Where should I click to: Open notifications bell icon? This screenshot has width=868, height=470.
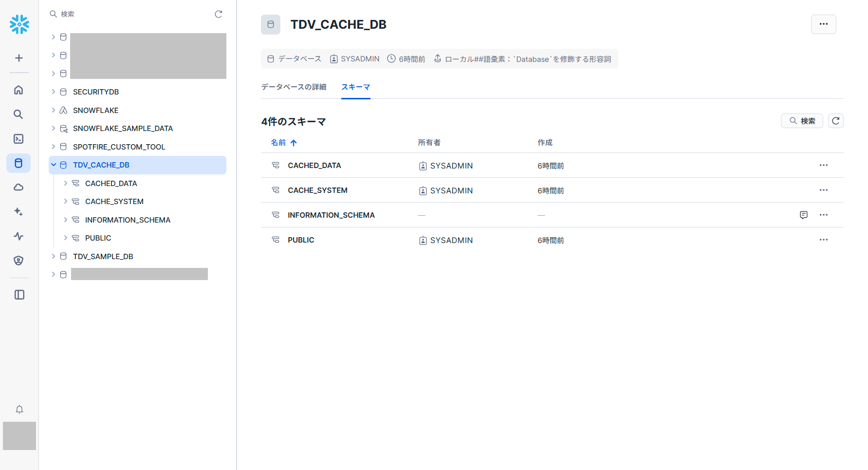tap(19, 409)
